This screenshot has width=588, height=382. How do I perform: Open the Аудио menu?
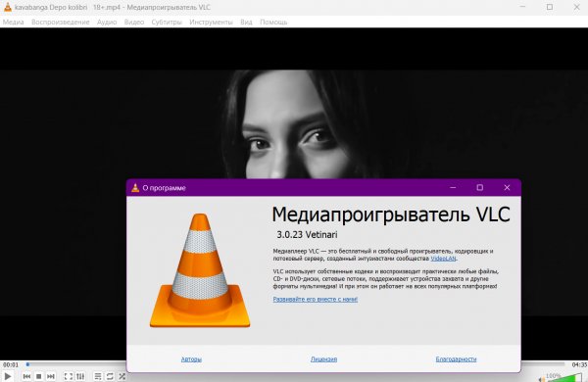click(107, 23)
